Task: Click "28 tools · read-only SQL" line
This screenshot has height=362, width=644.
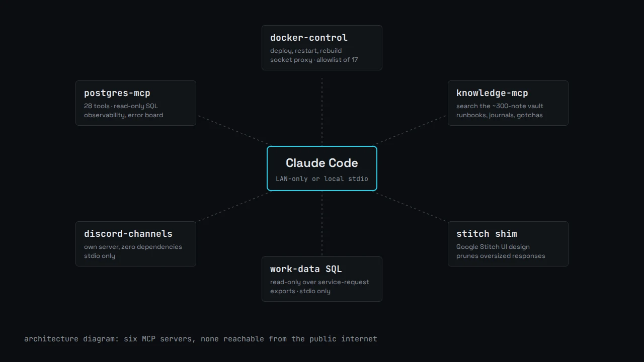Action: point(121,106)
